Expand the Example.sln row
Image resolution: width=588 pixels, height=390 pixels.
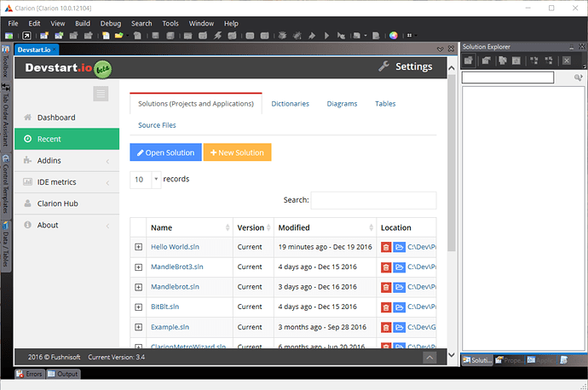tap(138, 327)
